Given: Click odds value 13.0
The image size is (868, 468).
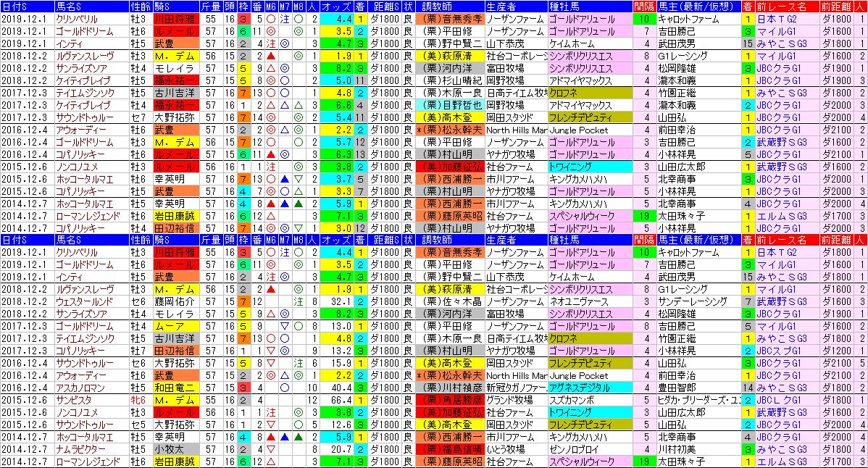Looking at the screenshot, I should click(x=341, y=327).
